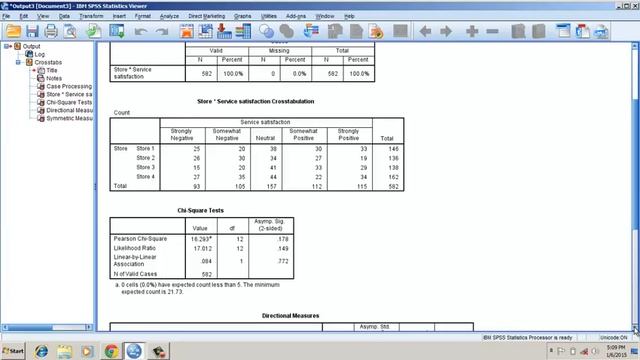640x360 pixels.
Task: Click the output pane scroll-down arrow
Action: click(636, 328)
